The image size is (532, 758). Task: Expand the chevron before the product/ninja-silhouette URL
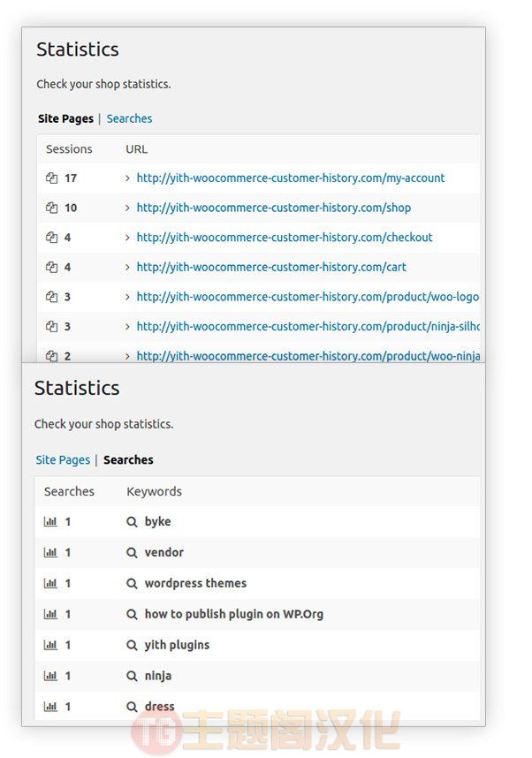127,327
